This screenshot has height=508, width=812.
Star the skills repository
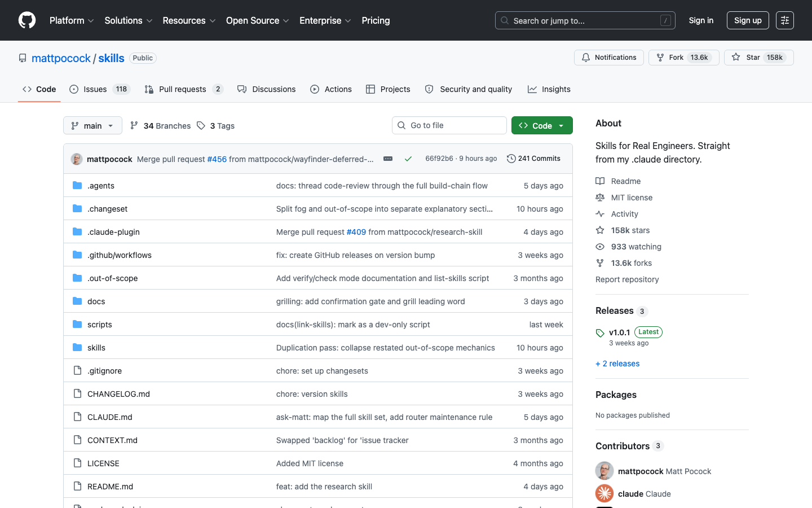click(x=759, y=58)
